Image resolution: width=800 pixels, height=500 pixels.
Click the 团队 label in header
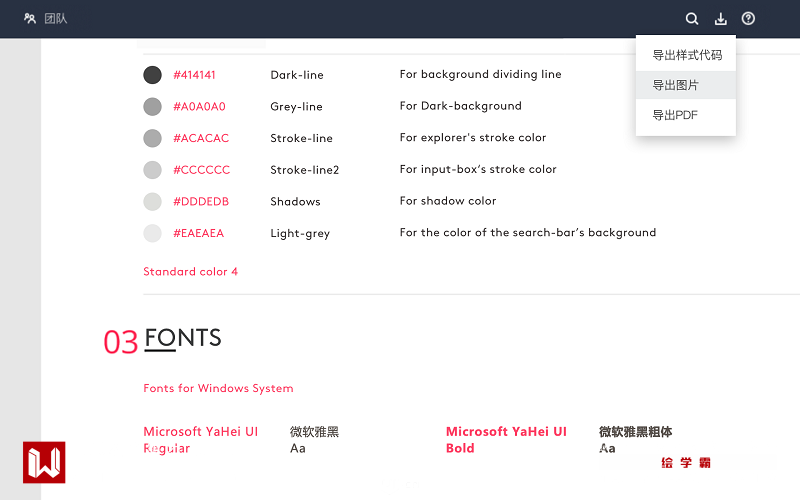(x=56, y=18)
